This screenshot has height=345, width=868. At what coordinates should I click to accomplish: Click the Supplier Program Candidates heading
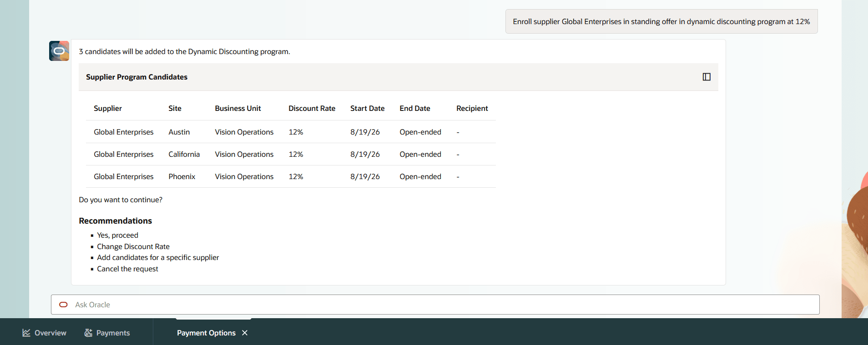(x=136, y=77)
